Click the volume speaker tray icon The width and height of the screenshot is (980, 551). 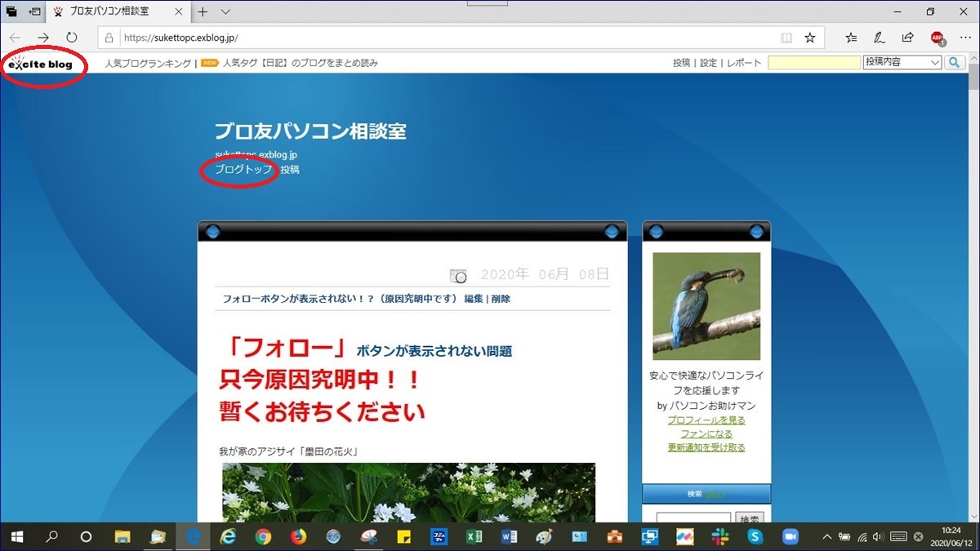[x=878, y=536]
